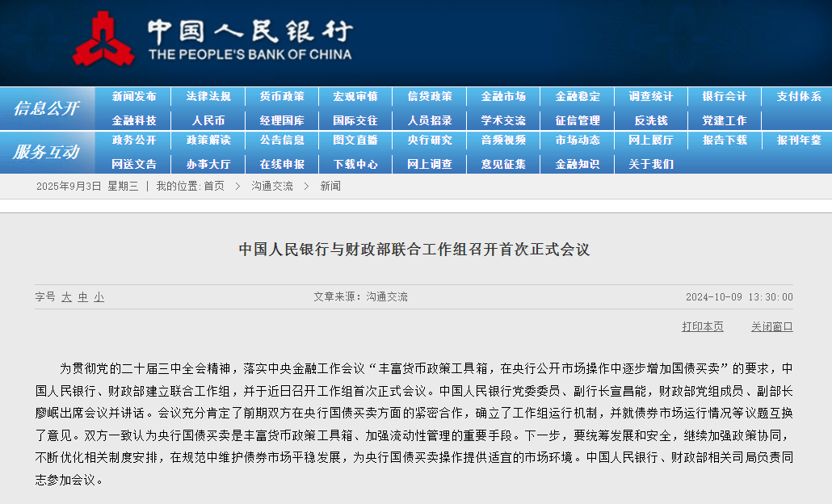Visit 报告下载 page

click(x=725, y=140)
